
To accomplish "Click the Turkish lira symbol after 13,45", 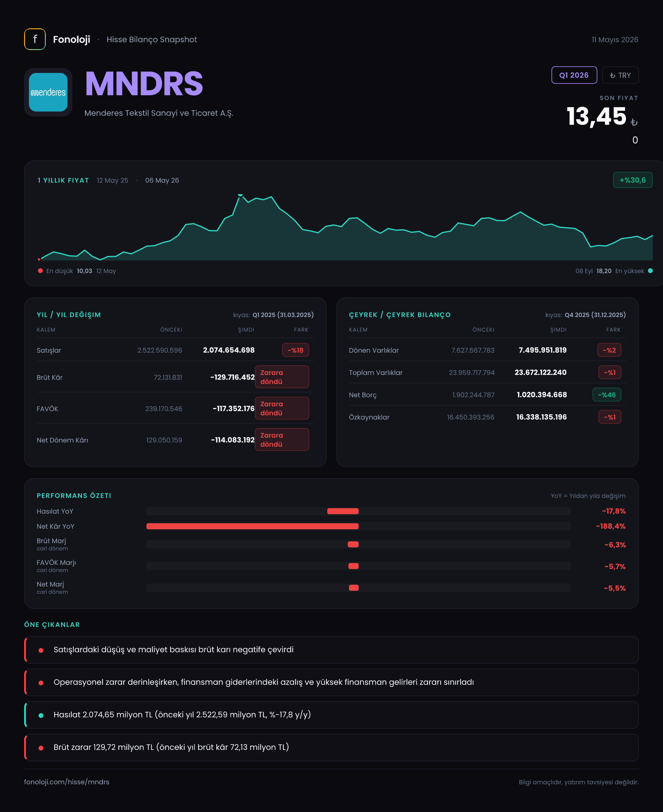I will [x=634, y=122].
